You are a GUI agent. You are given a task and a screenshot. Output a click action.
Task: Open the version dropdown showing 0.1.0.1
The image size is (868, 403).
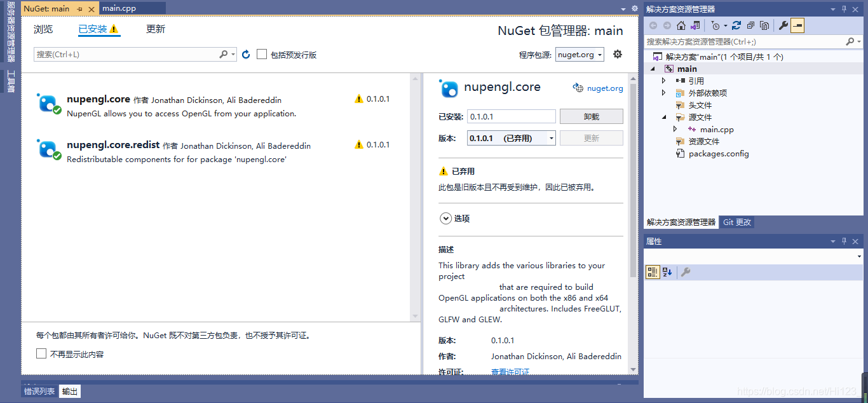512,138
